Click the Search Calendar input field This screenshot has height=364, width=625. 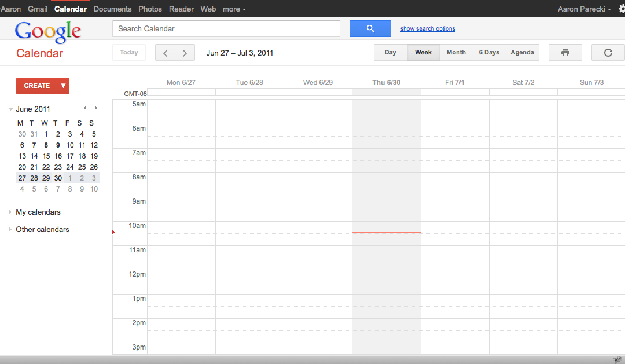pyautogui.click(x=226, y=29)
